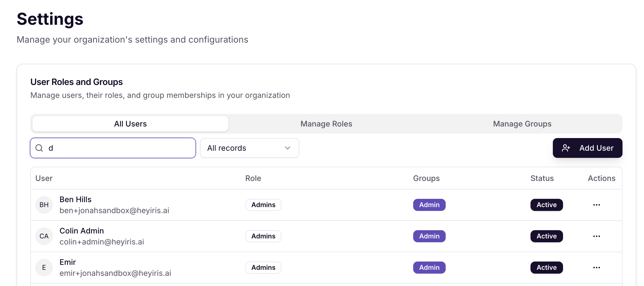Select the name Ben Hills

point(75,199)
